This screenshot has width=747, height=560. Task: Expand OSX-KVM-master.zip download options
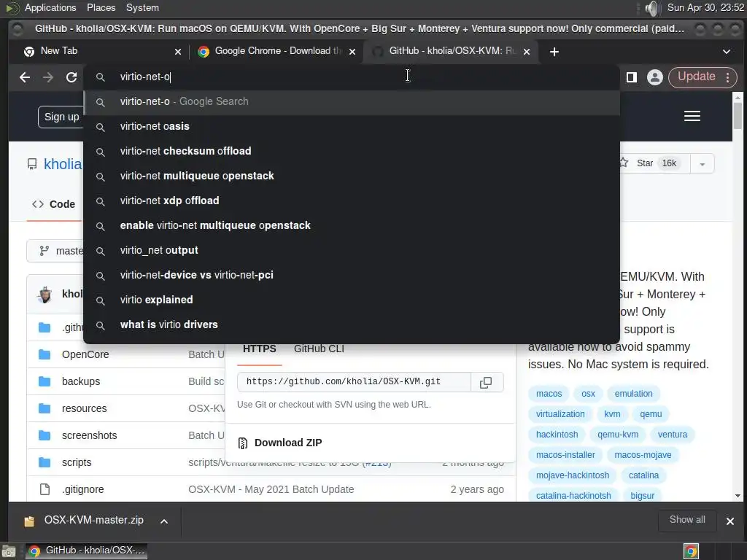click(x=164, y=521)
